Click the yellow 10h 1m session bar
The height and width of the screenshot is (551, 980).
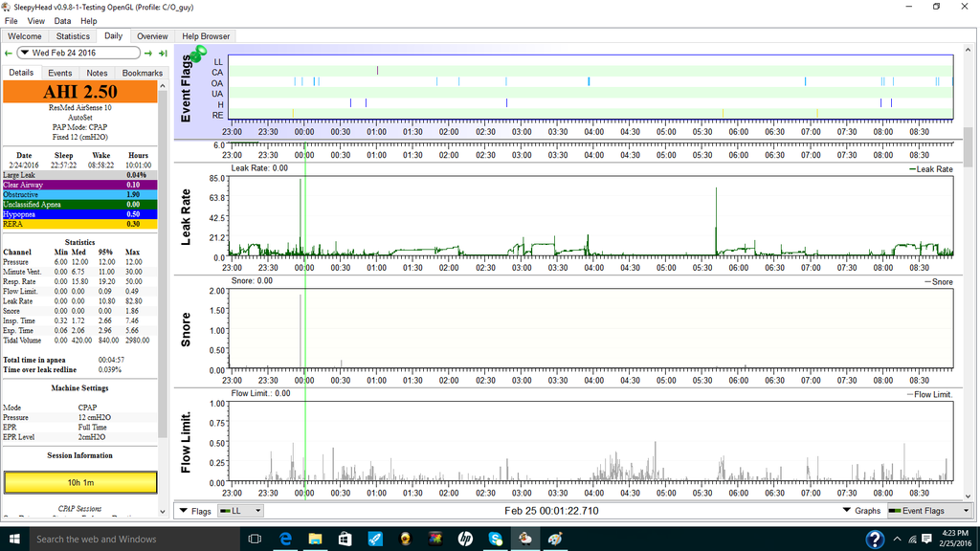pyautogui.click(x=80, y=482)
